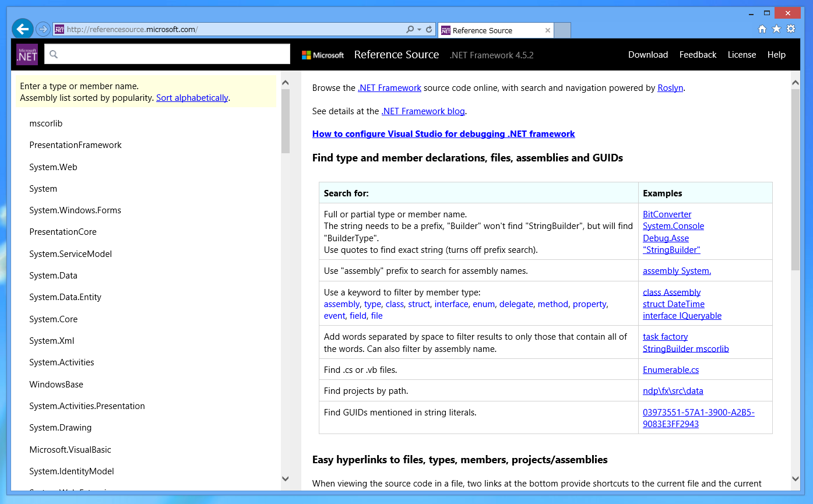
Task: Click the assembly list scroll down arrow
Action: click(x=286, y=478)
